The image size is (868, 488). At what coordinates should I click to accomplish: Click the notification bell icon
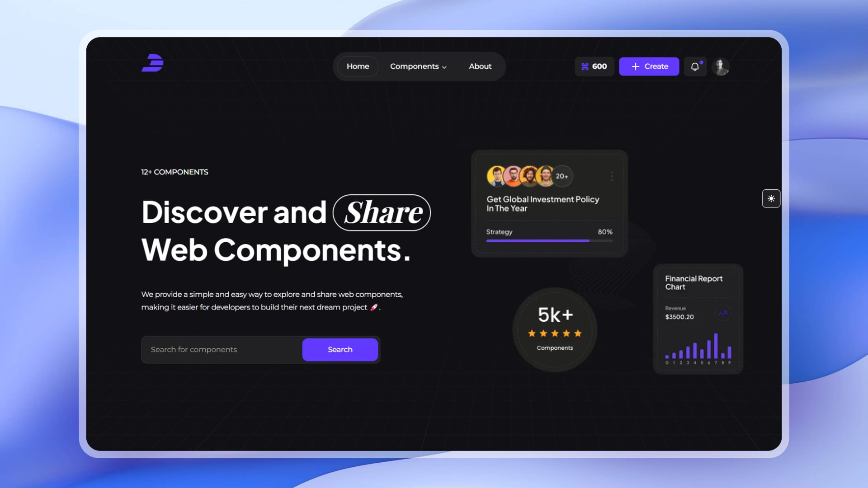(695, 66)
